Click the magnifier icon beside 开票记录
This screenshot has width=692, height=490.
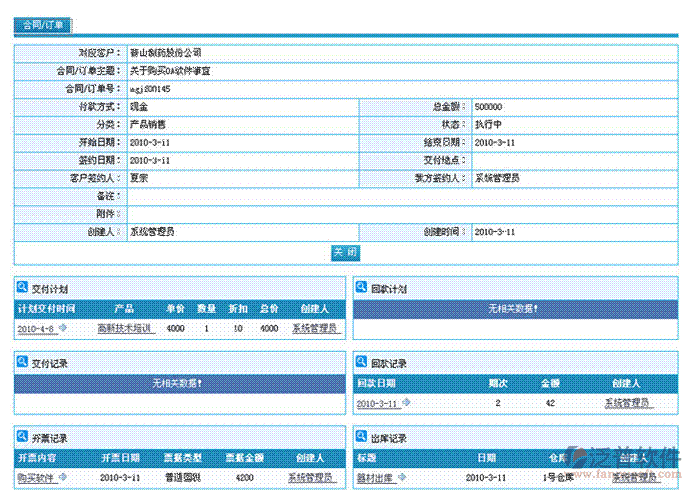click(x=22, y=438)
